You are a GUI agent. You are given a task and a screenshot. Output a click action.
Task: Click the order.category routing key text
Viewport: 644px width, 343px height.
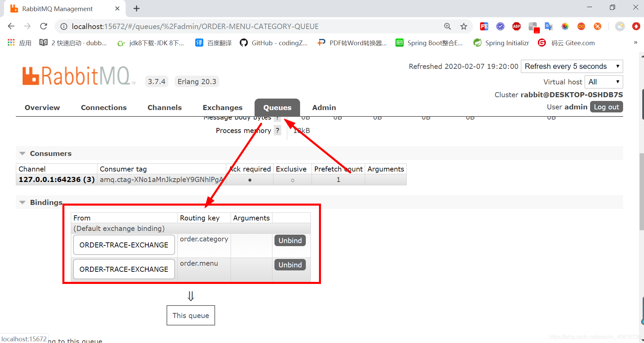pos(204,239)
